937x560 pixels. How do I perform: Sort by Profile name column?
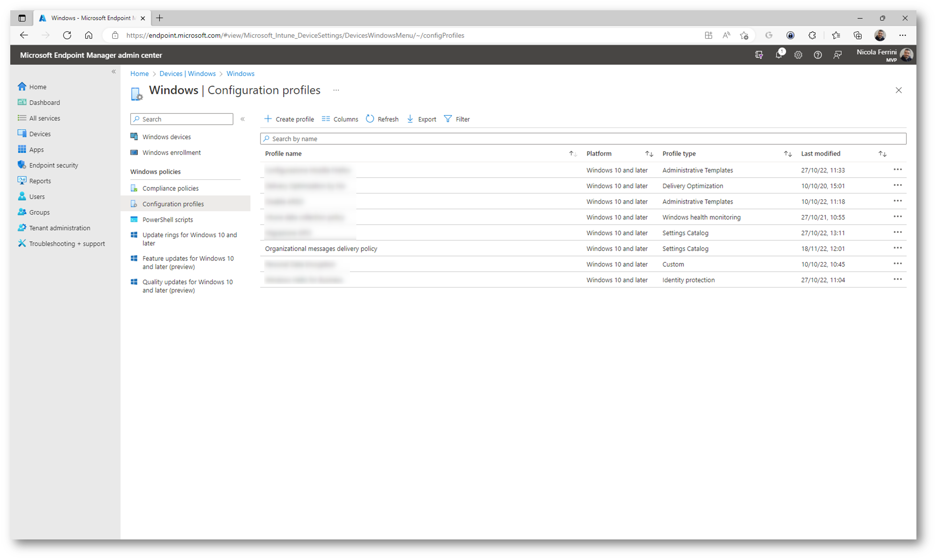pos(283,154)
